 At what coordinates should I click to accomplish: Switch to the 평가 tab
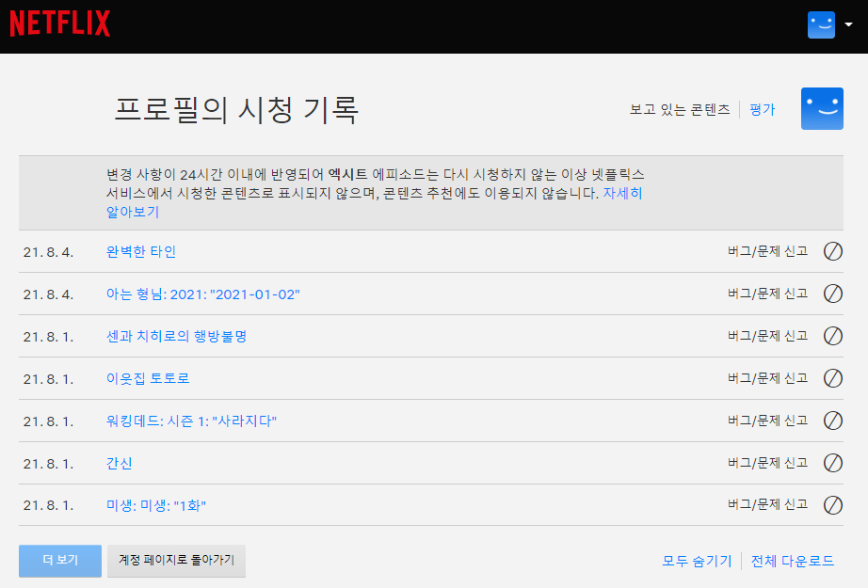763,109
